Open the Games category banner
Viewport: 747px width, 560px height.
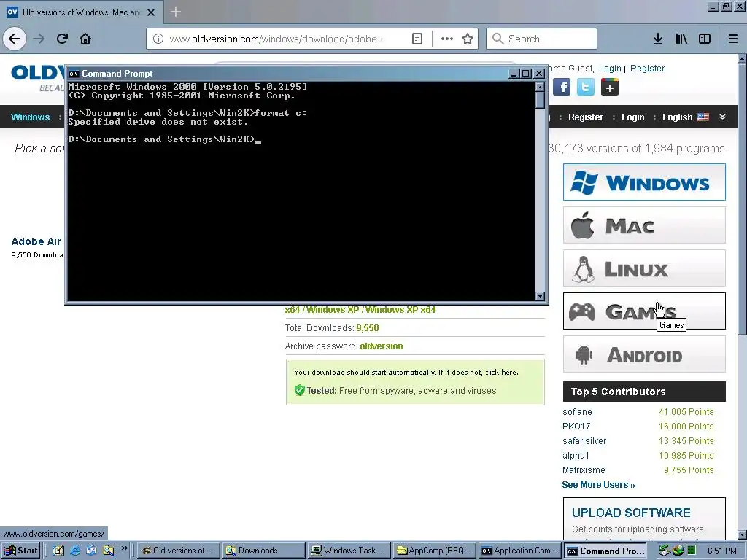click(x=644, y=311)
